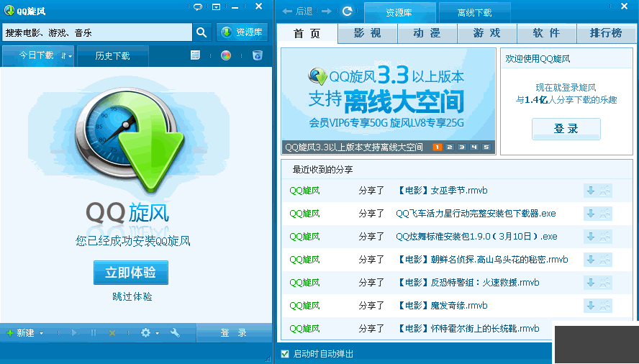
Task: Open the feedback speech bubble icon
Action: pyautogui.click(x=198, y=7)
